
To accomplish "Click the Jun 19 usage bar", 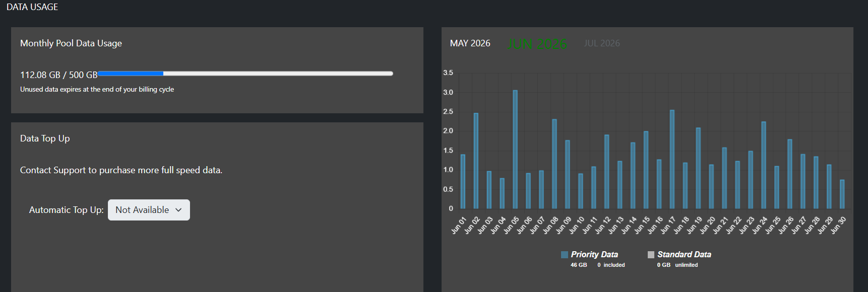I will point(698,168).
